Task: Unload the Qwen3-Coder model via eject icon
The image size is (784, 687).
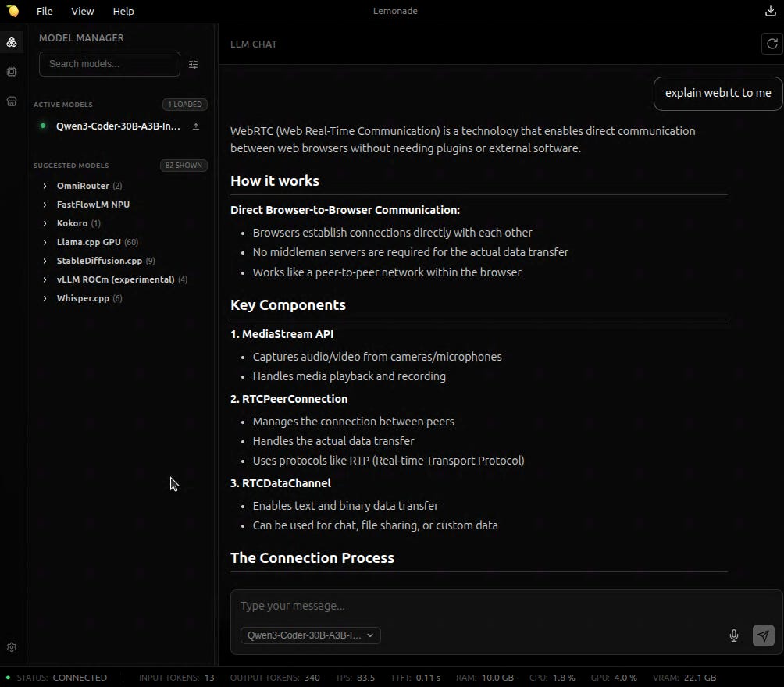Action: pos(196,126)
